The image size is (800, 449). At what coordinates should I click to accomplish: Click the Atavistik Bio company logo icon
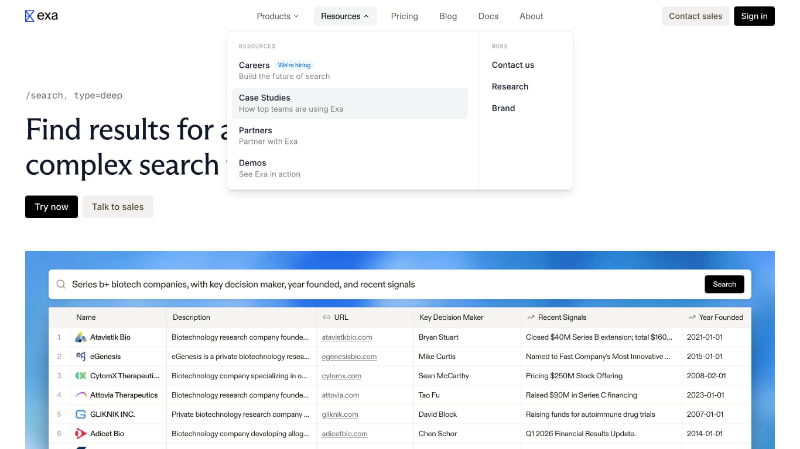81,337
